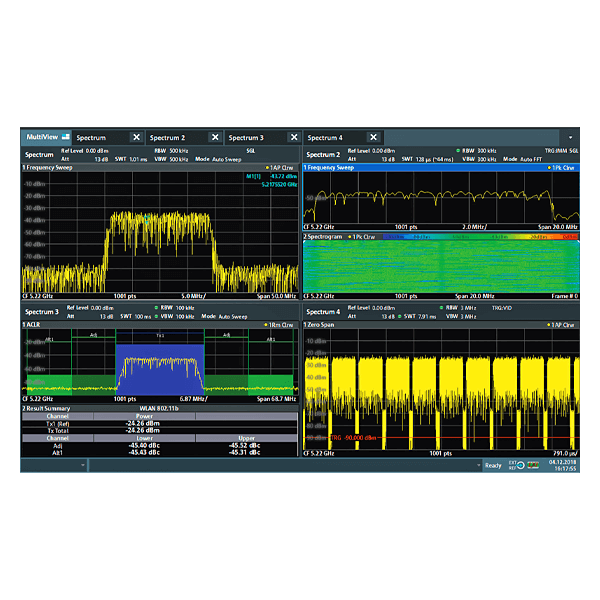This screenshot has height=600, width=600.
Task: Click the Adj lower value -45.40 dBc
Action: 144,445
